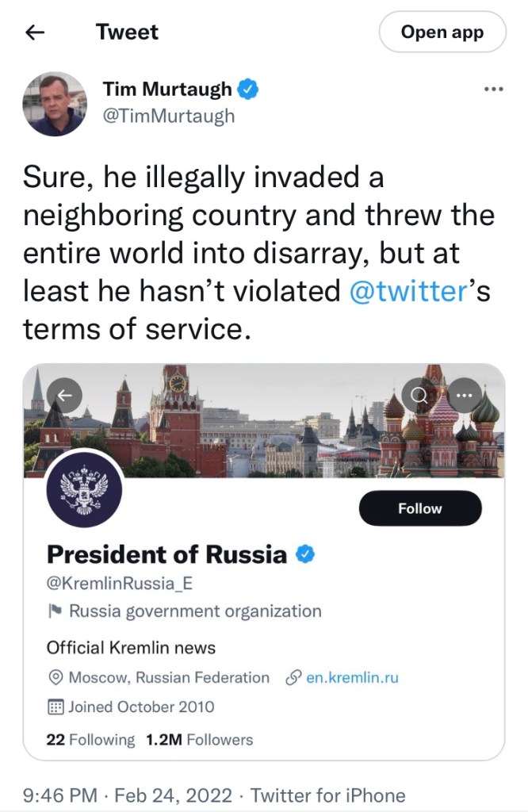Viewport: 528px width, 812px height.
Task: Follow the President of Russia account
Action: pyautogui.click(x=419, y=508)
